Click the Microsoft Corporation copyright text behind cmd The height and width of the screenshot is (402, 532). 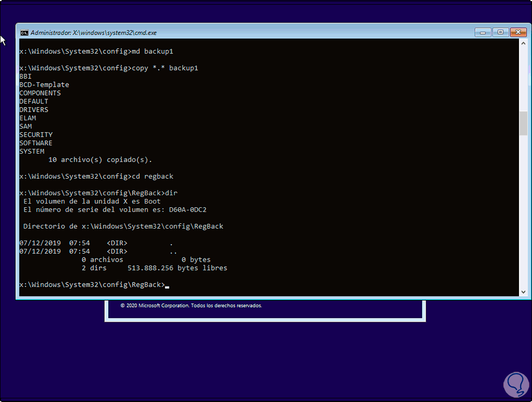click(x=191, y=305)
